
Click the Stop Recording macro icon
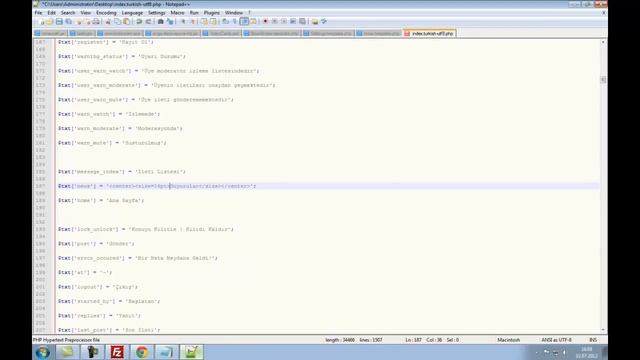[x=276, y=21]
